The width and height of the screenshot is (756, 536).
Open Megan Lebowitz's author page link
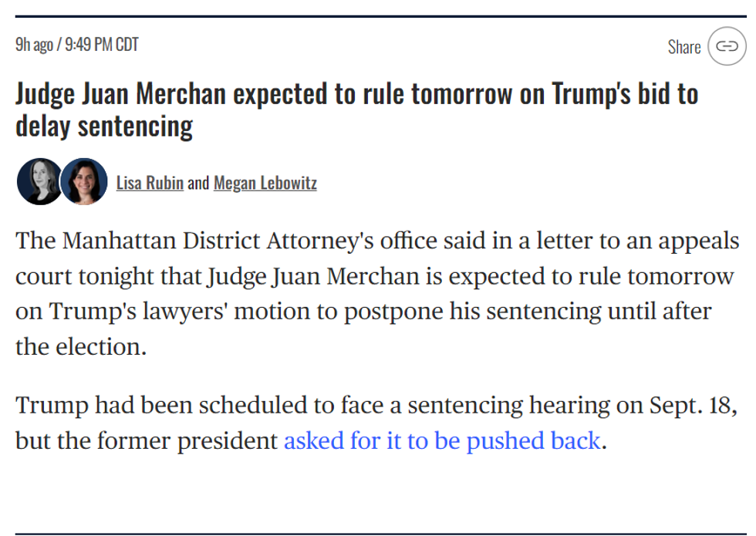pyautogui.click(x=265, y=183)
